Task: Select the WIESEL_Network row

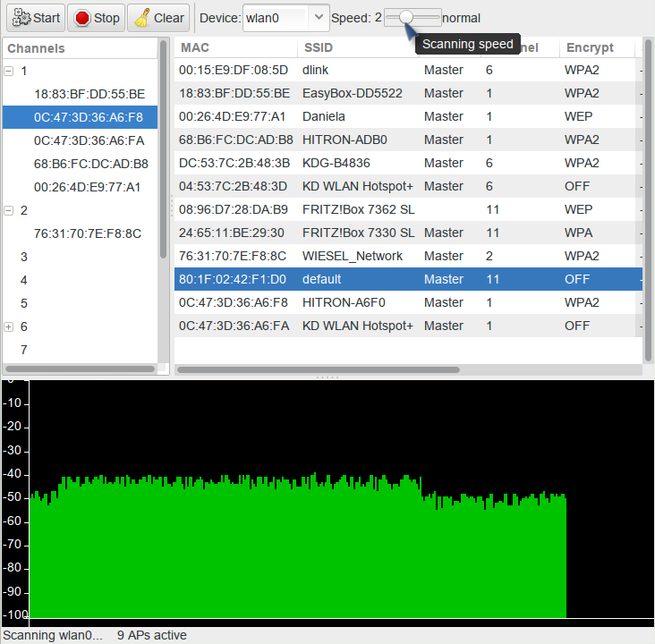Action: coord(408,256)
